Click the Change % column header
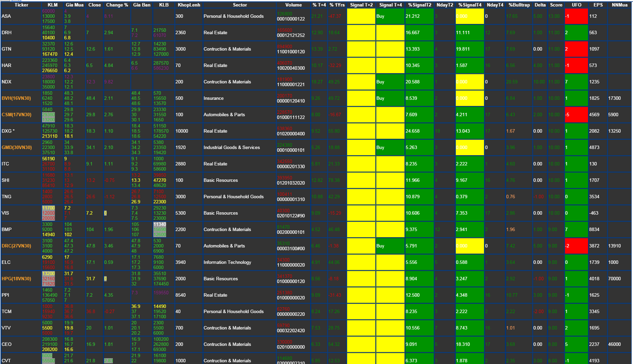 pyautogui.click(x=117, y=5)
